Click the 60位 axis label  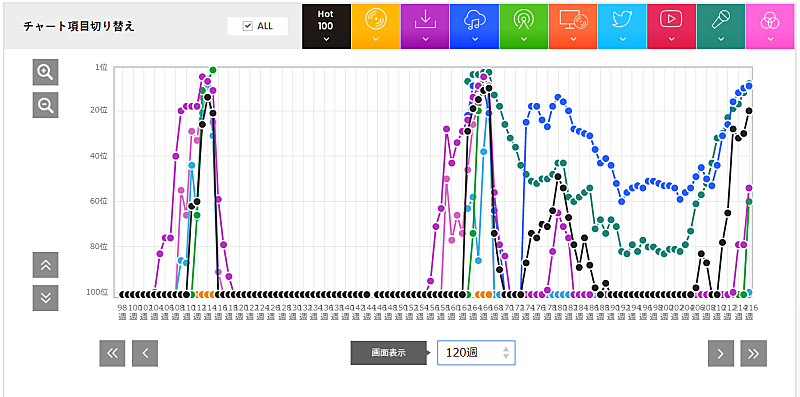click(100, 201)
